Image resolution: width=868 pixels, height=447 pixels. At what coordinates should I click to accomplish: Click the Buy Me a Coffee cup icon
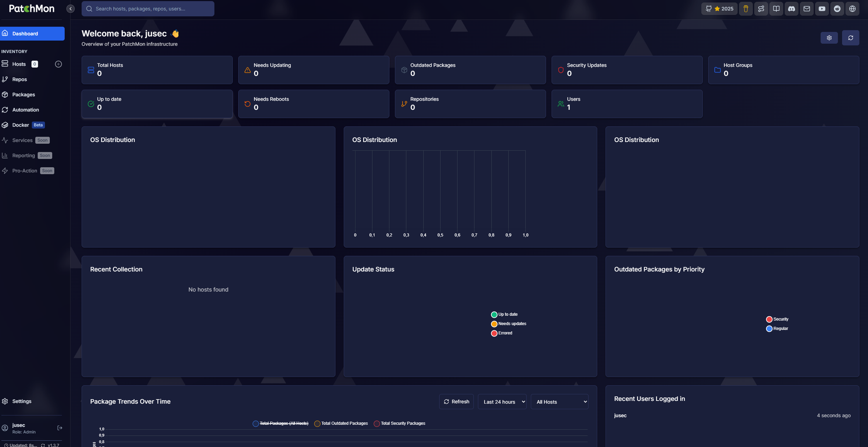point(746,9)
